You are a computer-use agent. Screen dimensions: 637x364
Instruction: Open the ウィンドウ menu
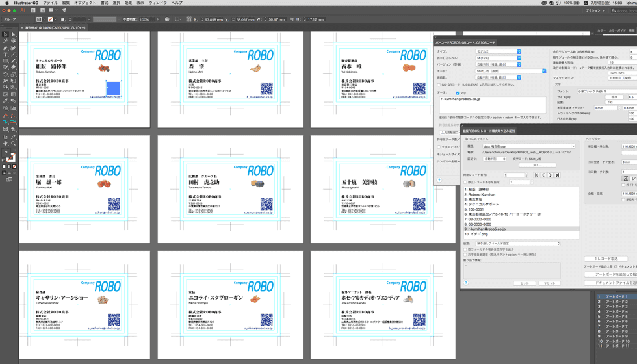tap(157, 3)
